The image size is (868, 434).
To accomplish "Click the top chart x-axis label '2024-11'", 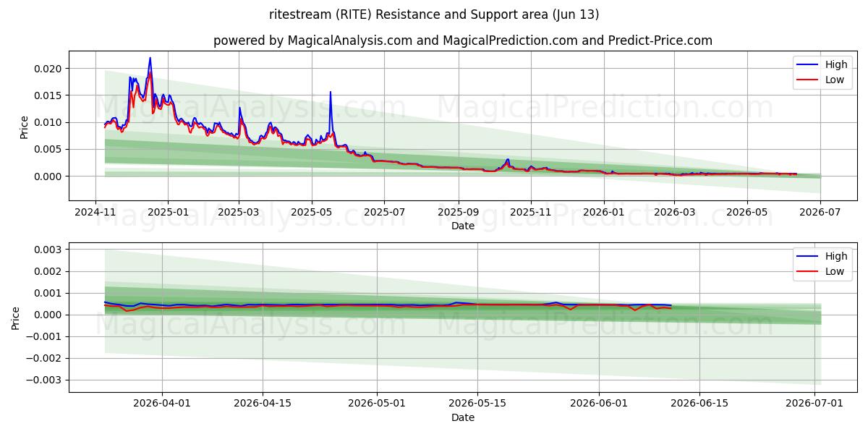I will coord(95,211).
